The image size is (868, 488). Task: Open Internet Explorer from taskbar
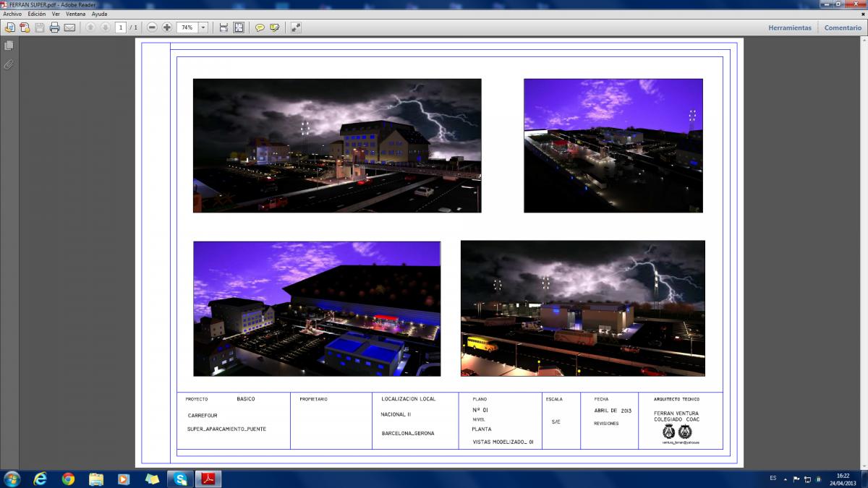40,479
